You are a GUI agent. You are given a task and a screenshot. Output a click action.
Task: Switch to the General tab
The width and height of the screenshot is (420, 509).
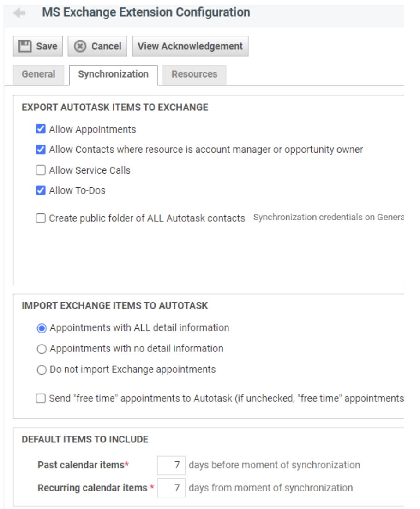38,74
